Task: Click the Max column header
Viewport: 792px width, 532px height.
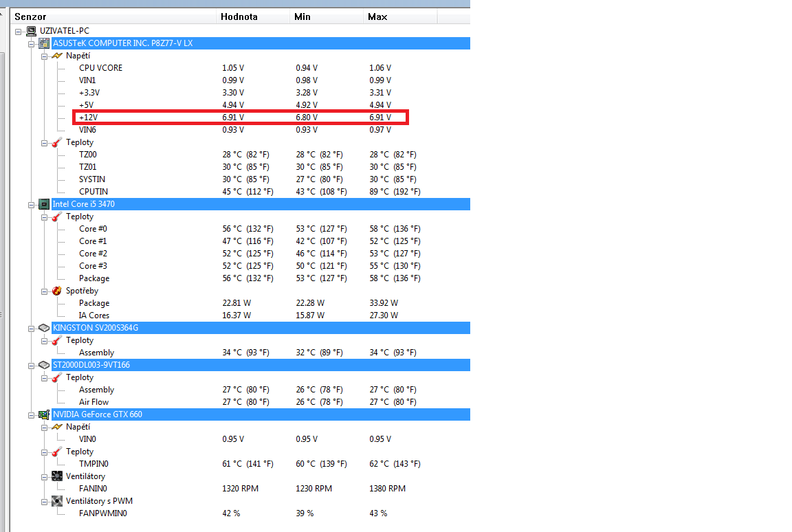Action: point(400,16)
